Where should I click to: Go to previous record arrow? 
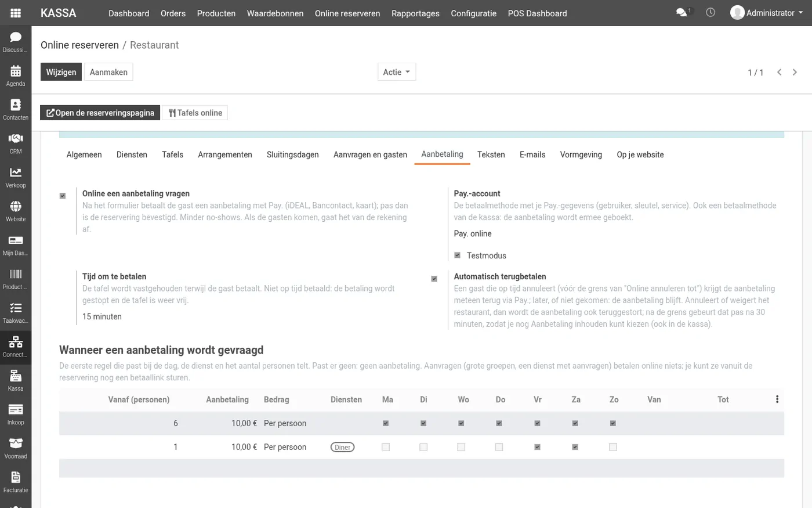(780, 72)
